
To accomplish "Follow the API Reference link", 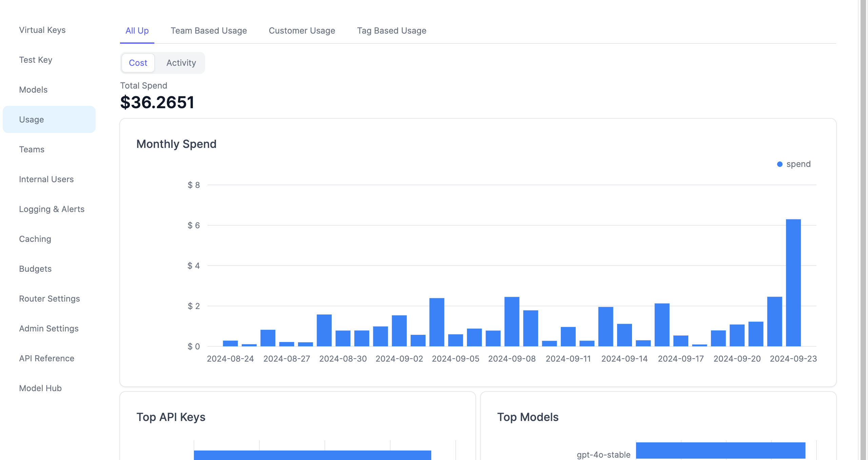I will coord(46,358).
